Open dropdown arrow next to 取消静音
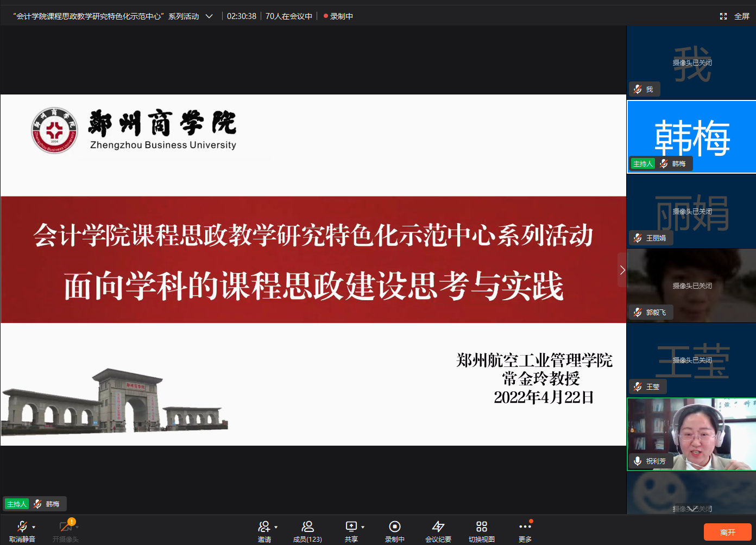Screen dimensions: 756x545 pos(34,527)
